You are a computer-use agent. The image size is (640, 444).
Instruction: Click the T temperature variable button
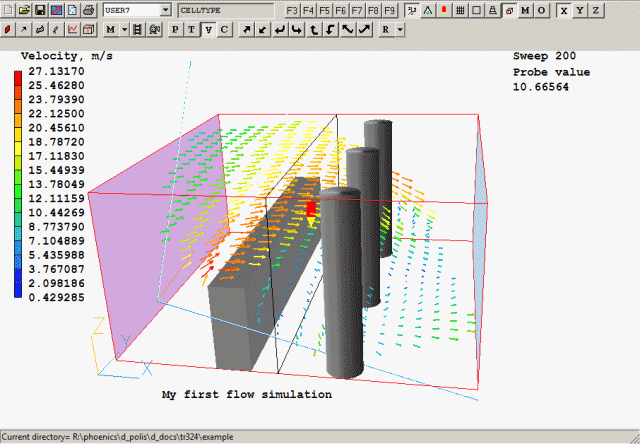[x=192, y=29]
